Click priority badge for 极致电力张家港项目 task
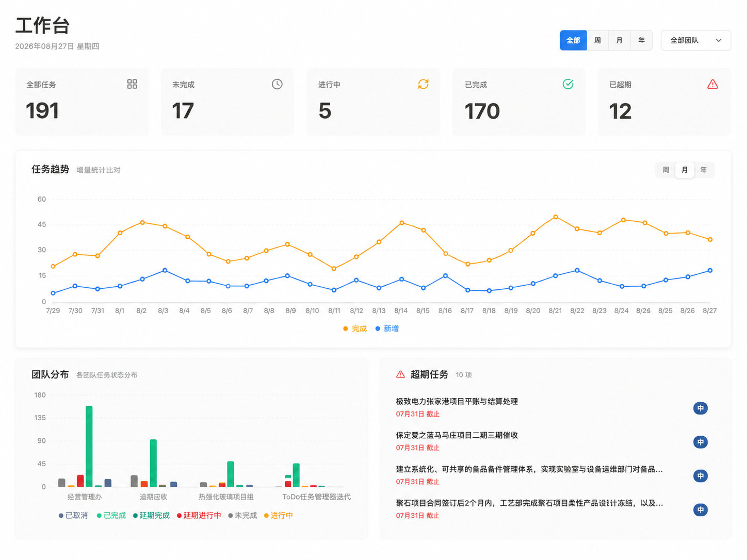Screen dimensions: 747x560 click(700, 408)
